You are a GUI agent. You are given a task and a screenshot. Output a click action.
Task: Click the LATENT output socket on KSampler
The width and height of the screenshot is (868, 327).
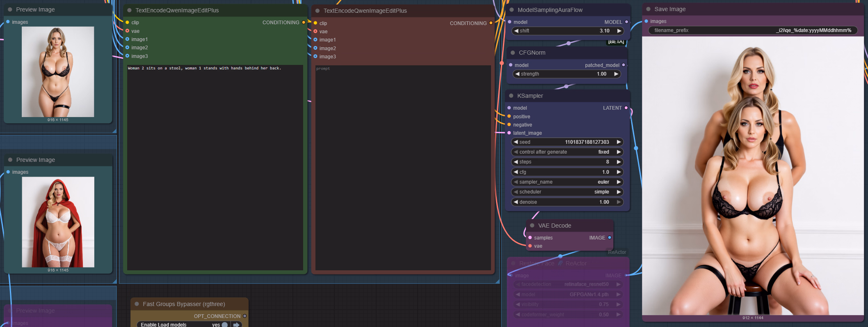coord(626,108)
